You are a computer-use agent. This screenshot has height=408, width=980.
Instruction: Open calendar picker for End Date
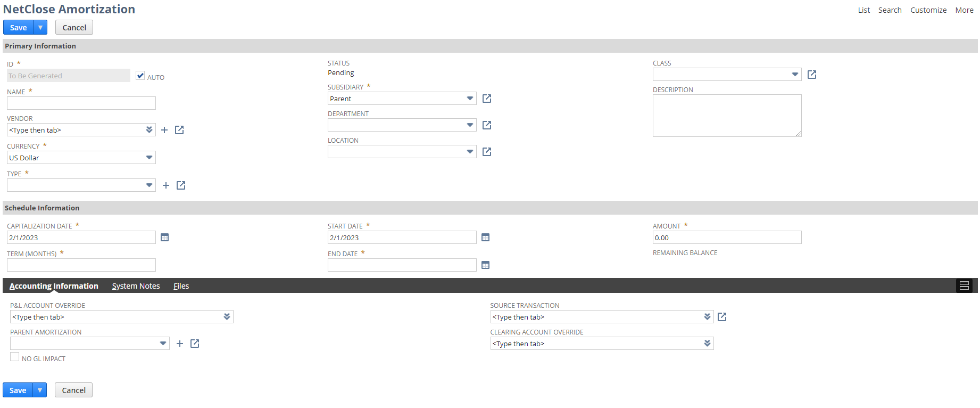coord(485,265)
